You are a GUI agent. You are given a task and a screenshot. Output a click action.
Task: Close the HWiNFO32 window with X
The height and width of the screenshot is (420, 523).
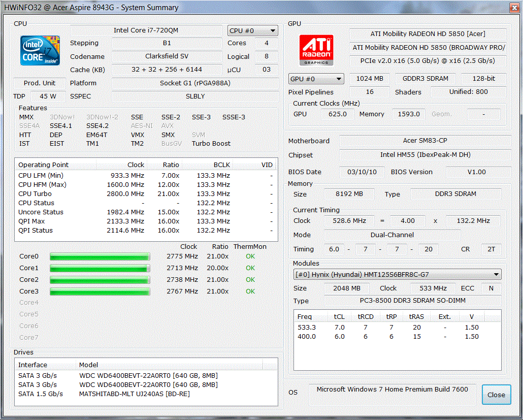pos(514,7)
